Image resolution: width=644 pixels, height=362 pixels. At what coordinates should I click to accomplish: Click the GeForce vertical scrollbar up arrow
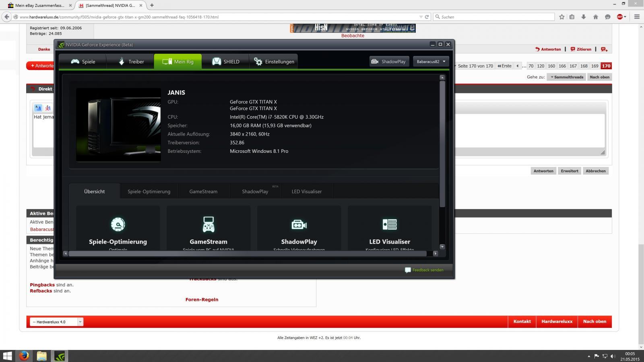442,77
